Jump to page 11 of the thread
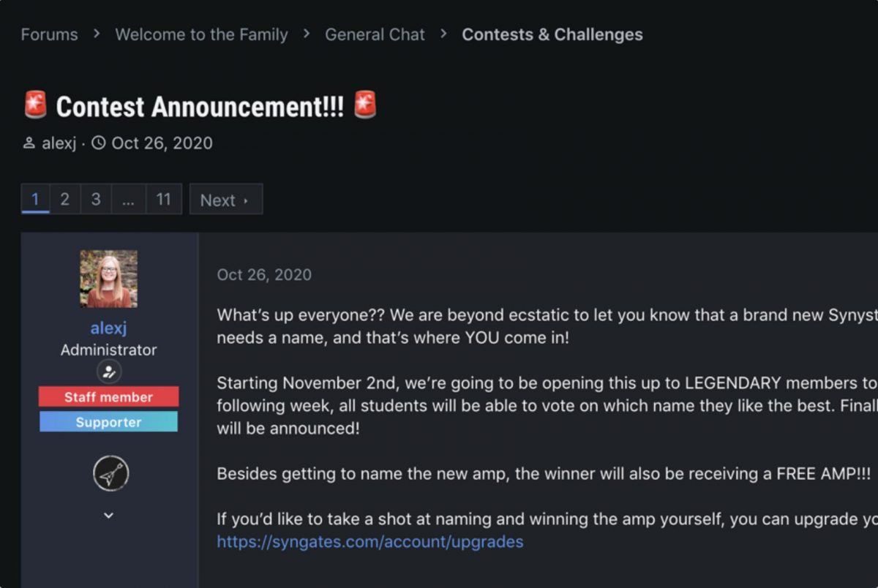 (x=164, y=200)
